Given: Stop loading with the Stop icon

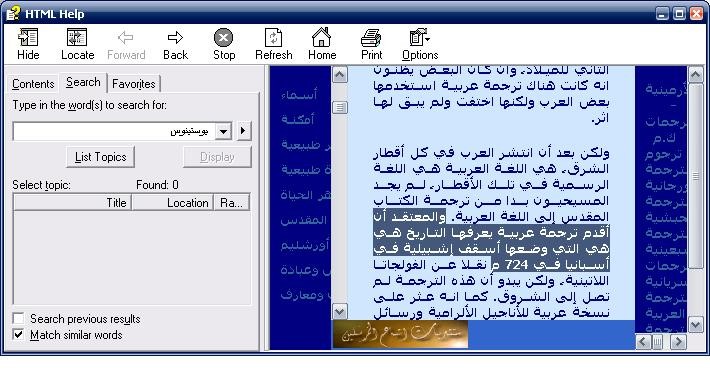Looking at the screenshot, I should click(x=224, y=38).
